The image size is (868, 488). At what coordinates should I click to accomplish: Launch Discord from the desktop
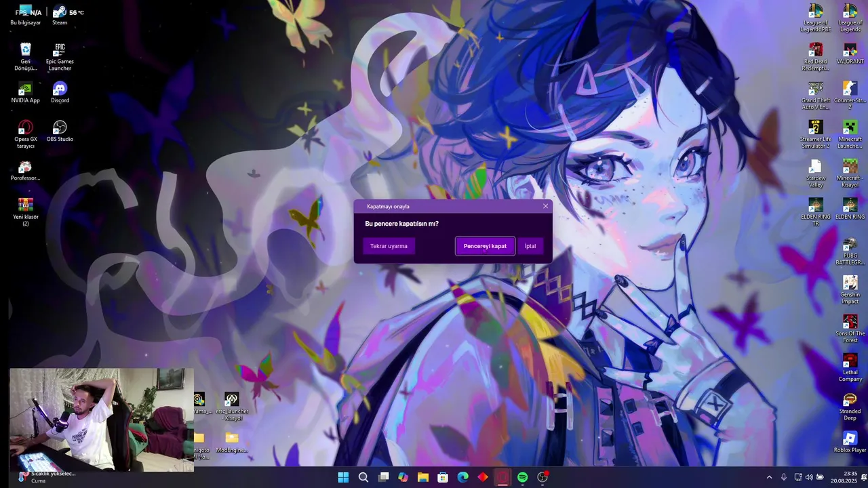(60, 93)
